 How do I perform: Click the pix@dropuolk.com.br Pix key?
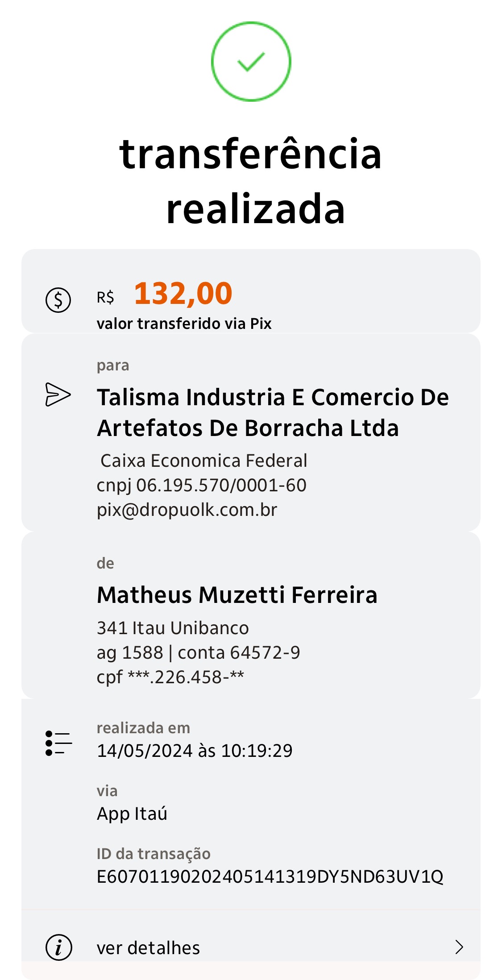click(187, 510)
